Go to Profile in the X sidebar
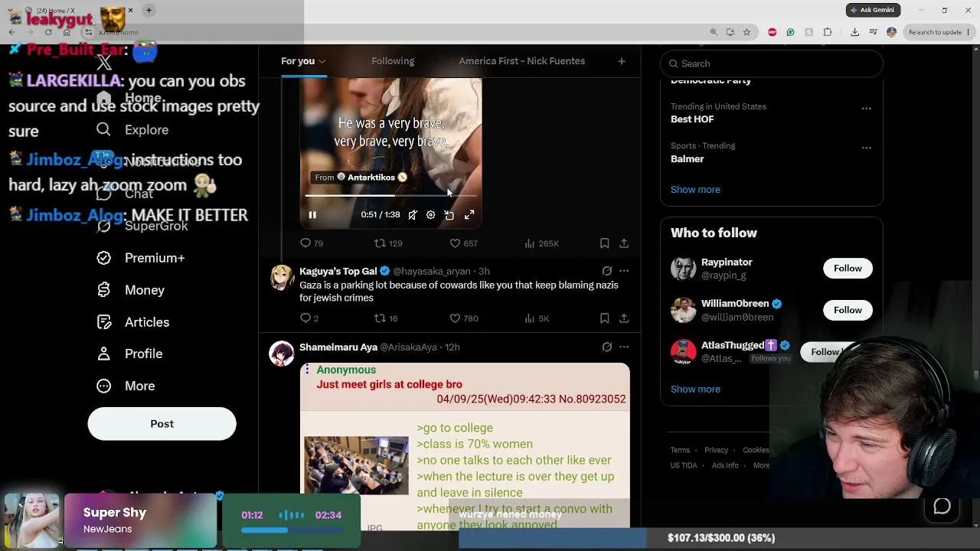This screenshot has width=980, height=551. (x=129, y=354)
